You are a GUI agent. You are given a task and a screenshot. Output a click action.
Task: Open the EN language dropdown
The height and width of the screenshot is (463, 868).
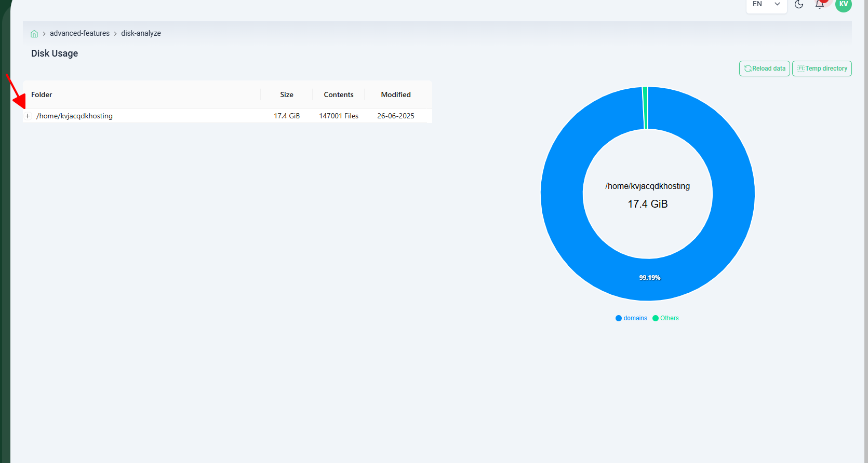coord(767,4)
